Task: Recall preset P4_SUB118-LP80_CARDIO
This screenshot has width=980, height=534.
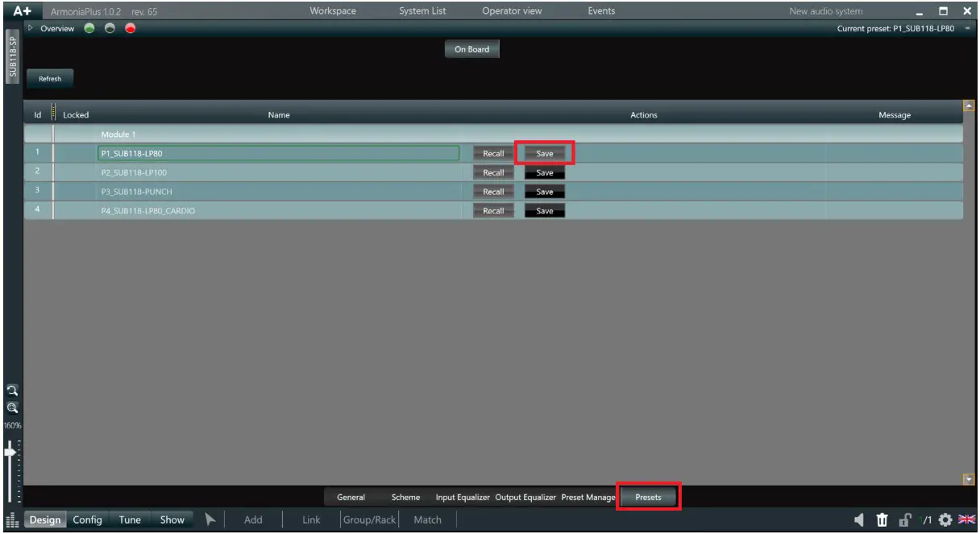Action: (493, 211)
